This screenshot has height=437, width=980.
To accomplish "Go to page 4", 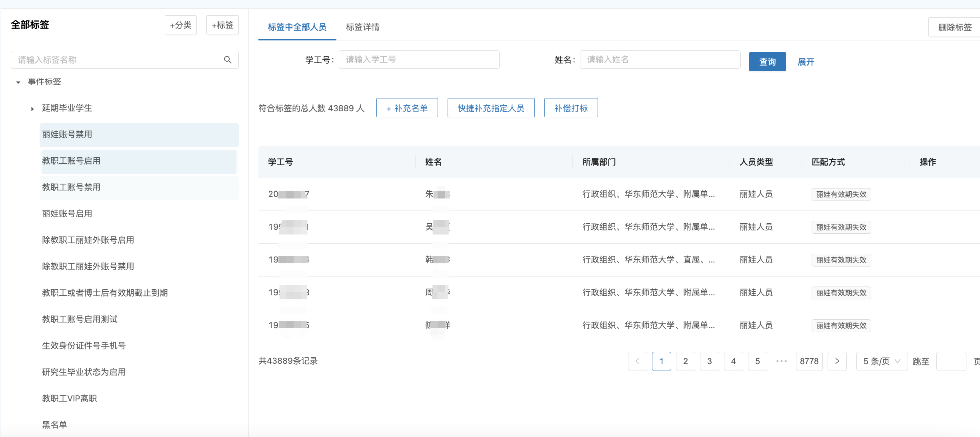I will 734,361.
